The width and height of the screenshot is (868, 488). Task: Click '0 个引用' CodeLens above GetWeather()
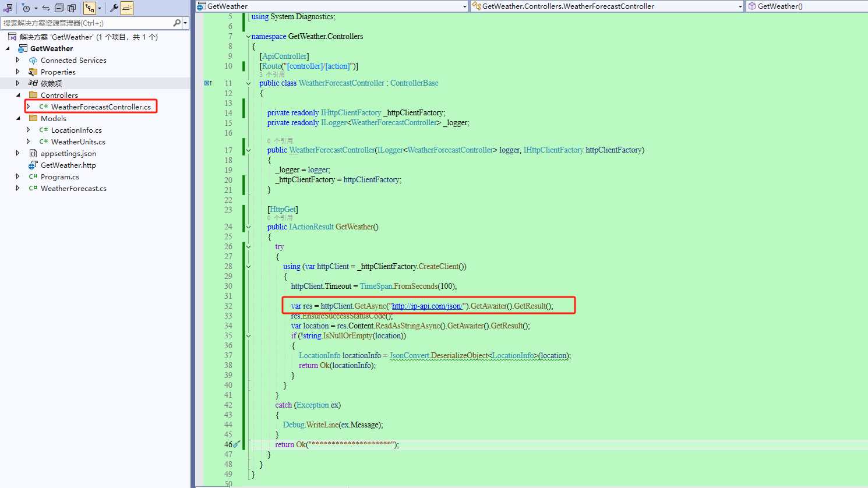(x=280, y=218)
